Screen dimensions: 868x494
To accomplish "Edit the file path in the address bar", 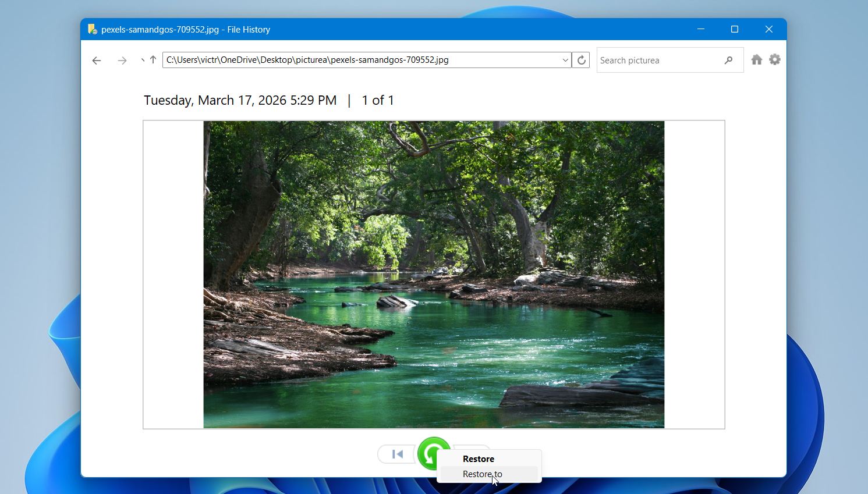I will pos(349,59).
